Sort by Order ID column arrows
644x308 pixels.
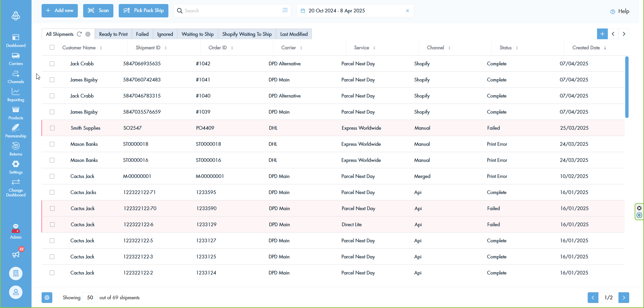tap(232, 48)
